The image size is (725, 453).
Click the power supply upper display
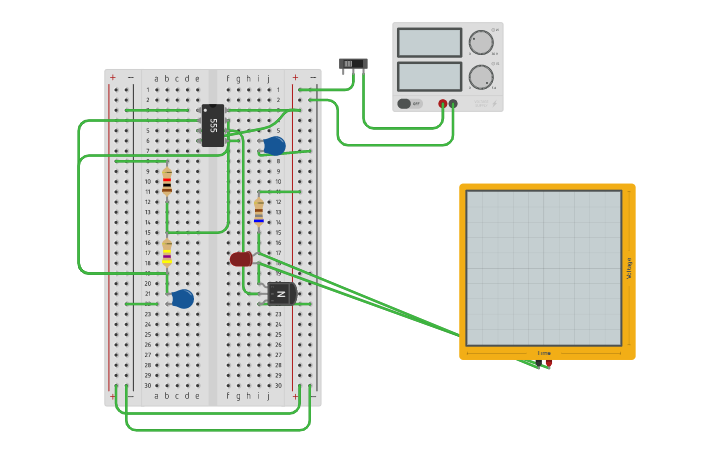(430, 43)
